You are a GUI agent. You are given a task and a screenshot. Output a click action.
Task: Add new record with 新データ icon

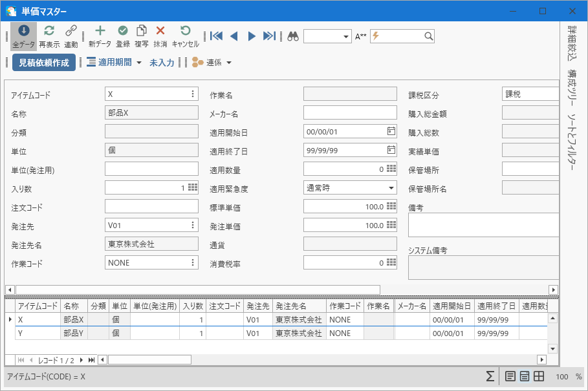(x=100, y=31)
